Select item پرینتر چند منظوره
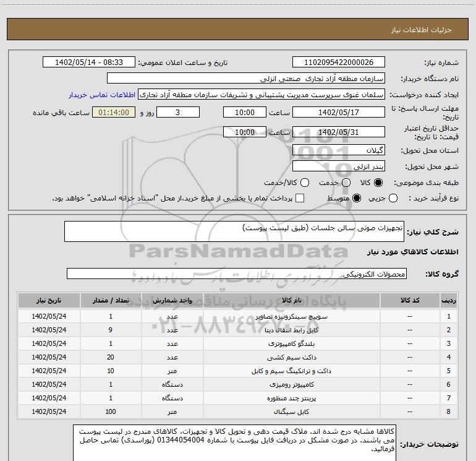This screenshot has height=461, width=476. 291,399
